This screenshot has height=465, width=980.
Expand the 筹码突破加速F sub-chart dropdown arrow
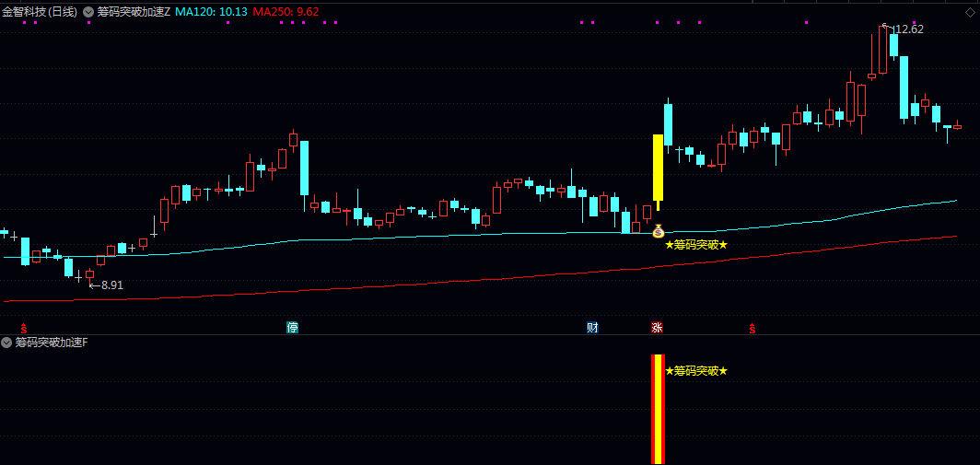click(x=6, y=342)
